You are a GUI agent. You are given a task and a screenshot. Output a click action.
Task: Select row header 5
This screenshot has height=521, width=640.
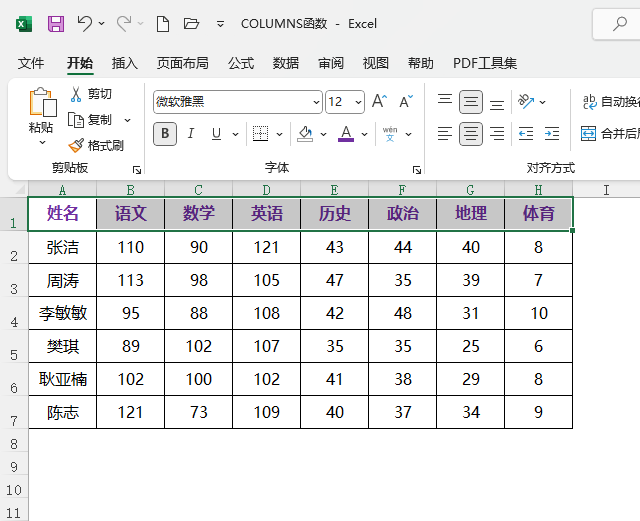point(14,346)
